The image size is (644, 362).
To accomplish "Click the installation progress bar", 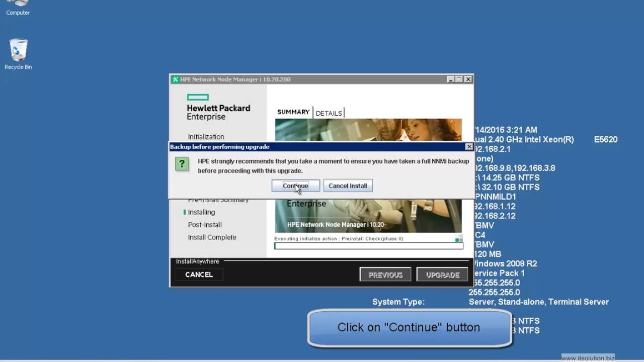I will coord(368,246).
